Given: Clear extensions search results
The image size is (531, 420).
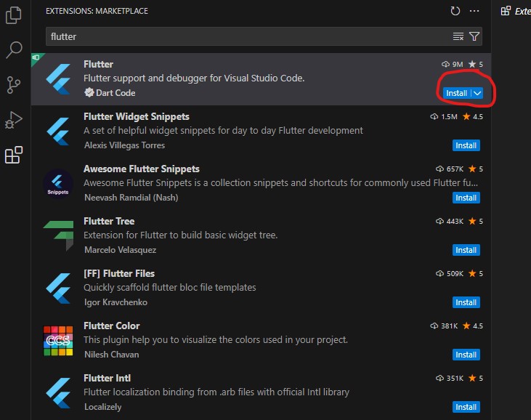Looking at the screenshot, I should pyautogui.click(x=458, y=36).
